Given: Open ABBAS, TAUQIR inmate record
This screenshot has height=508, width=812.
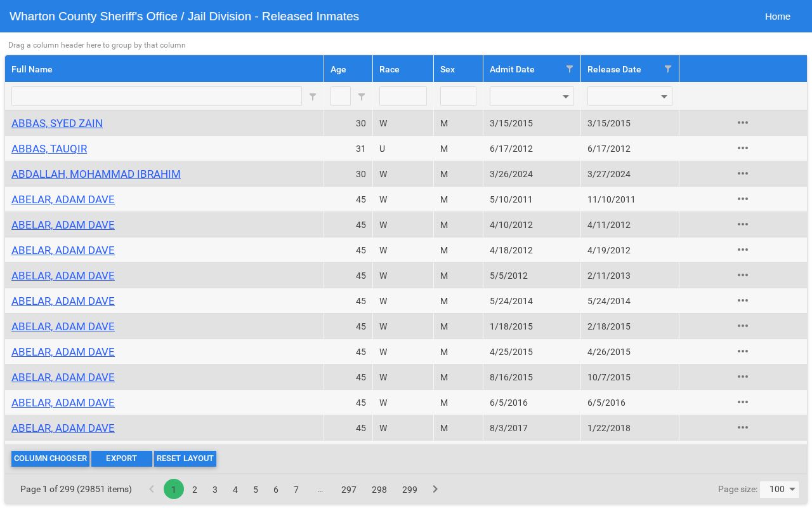Looking at the screenshot, I should click(x=49, y=149).
